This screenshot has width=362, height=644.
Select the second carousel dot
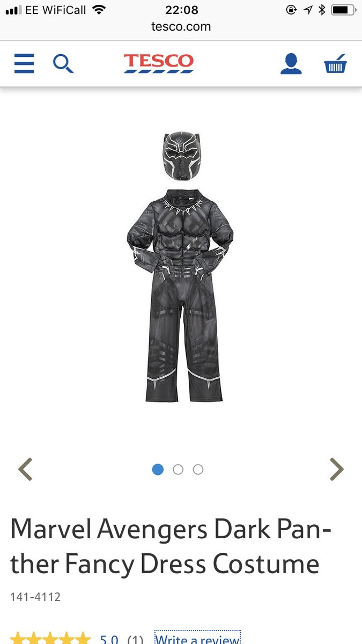[x=178, y=470]
